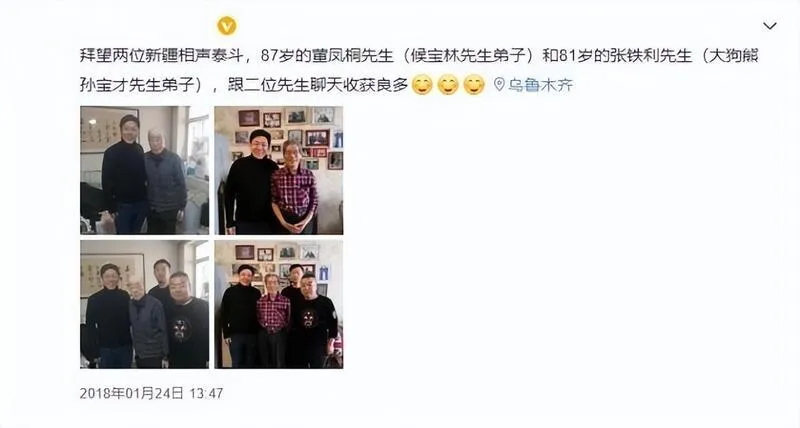Click the 2018年01月24日 13:47 timestamp
Image resolution: width=800 pixels, height=428 pixels.
point(152,393)
